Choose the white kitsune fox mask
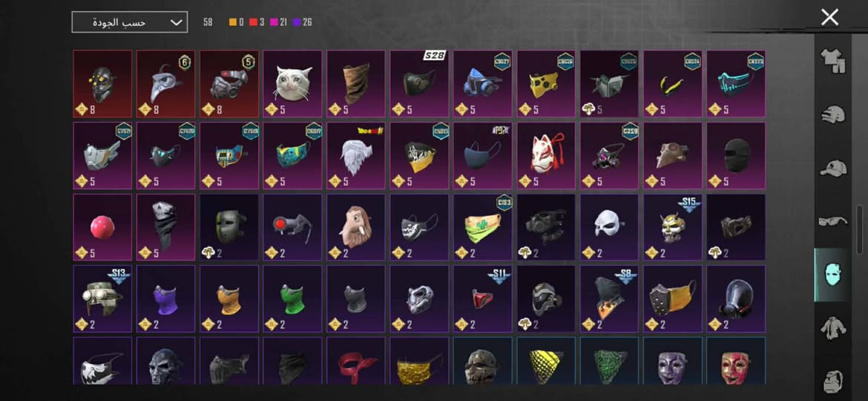The width and height of the screenshot is (868, 401). 546,156
